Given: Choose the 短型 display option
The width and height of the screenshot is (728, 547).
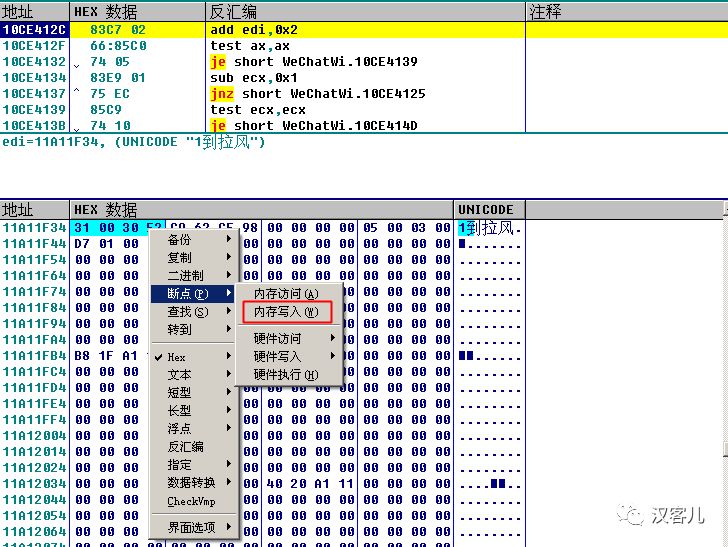Looking at the screenshot, I should pos(194,393).
